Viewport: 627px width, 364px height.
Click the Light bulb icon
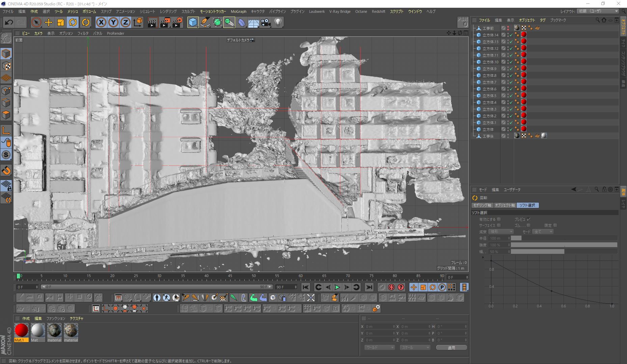(278, 23)
